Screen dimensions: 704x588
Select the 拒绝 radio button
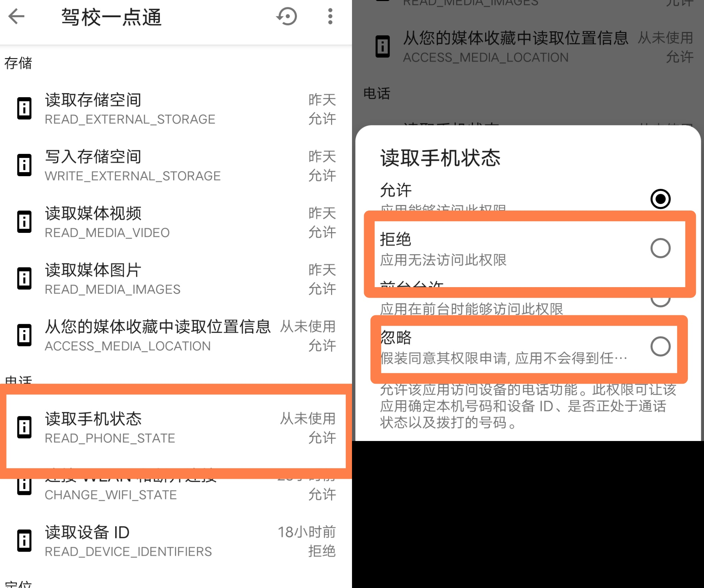click(660, 248)
